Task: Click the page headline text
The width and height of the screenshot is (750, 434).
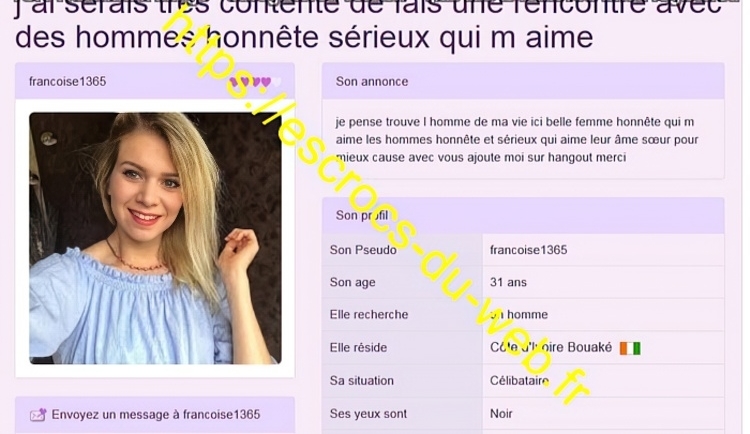Action: [368, 24]
